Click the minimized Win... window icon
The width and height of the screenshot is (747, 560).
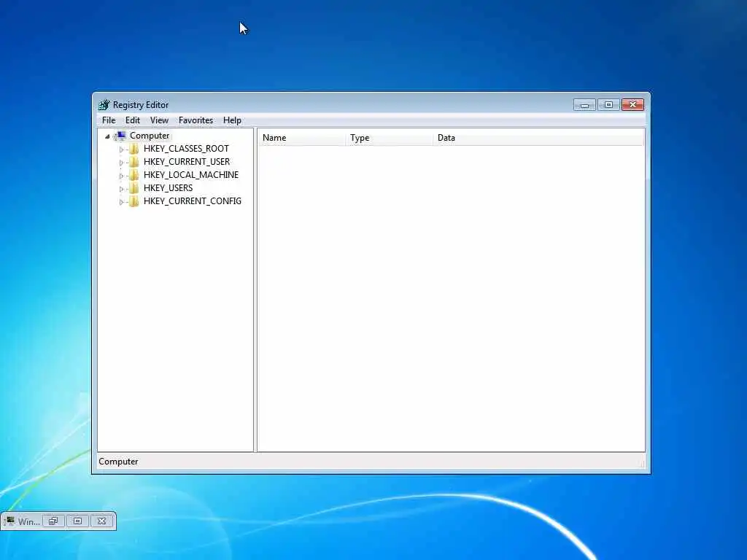click(x=9, y=521)
